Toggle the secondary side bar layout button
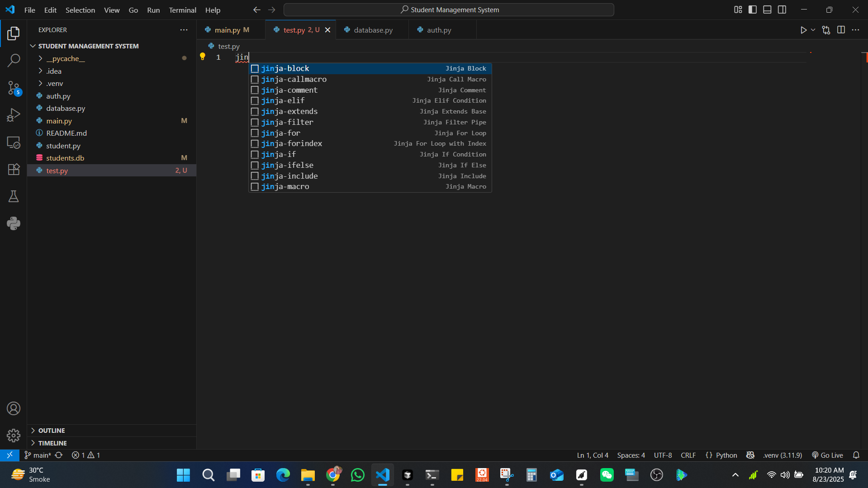The width and height of the screenshot is (868, 488). click(x=782, y=9)
